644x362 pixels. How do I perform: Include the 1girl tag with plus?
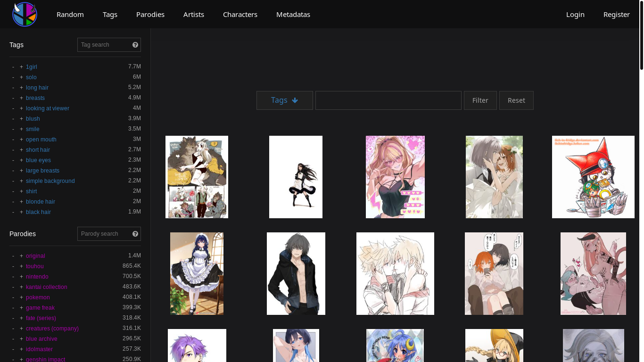[21, 67]
